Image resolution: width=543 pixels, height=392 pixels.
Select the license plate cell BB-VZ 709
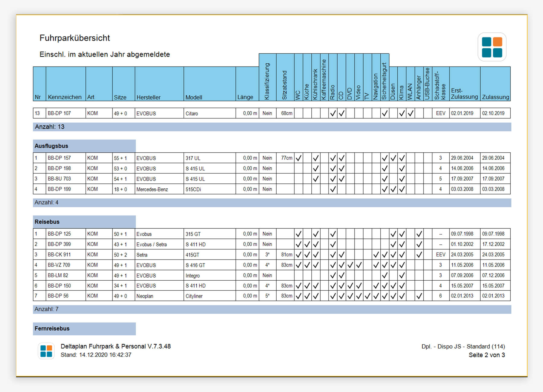59,265
